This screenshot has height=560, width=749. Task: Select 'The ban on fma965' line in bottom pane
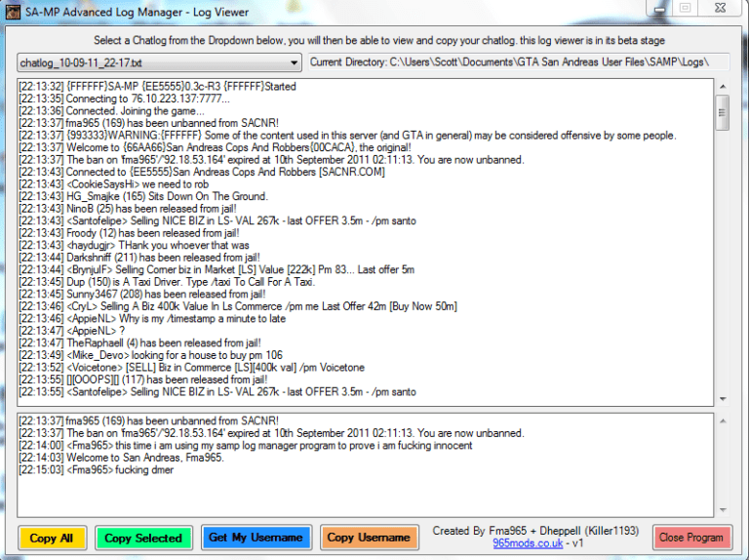(271, 433)
